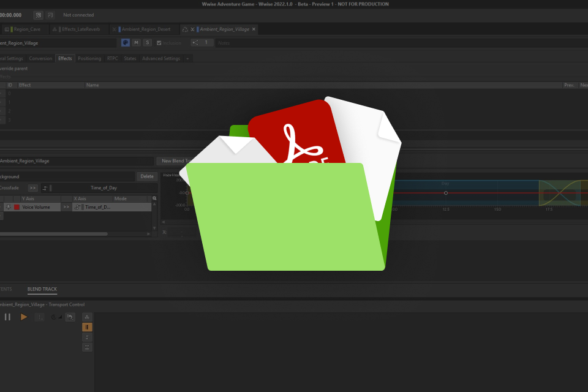This screenshot has width=588, height=392.
Task: Click the second remote connection icon beside it
Action: pos(50,15)
